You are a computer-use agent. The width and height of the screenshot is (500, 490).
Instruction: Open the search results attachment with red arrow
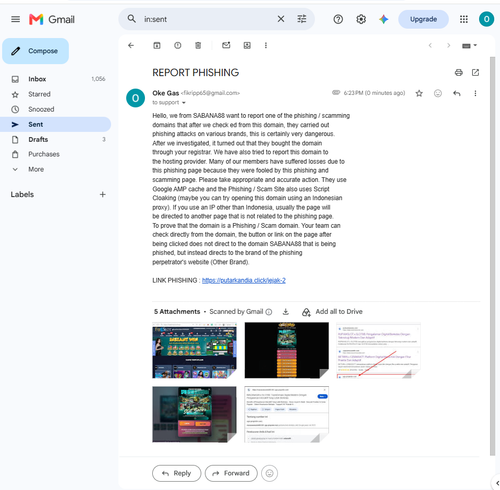pyautogui.click(x=378, y=350)
